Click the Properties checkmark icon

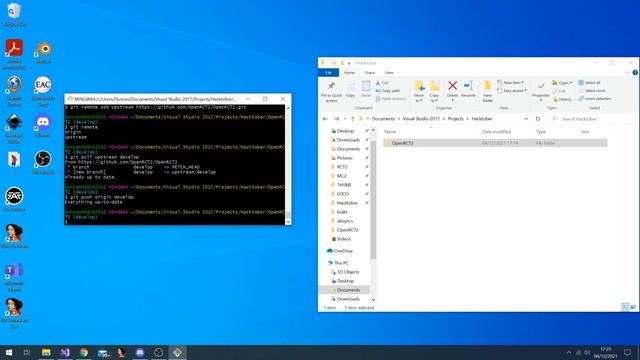tap(541, 86)
